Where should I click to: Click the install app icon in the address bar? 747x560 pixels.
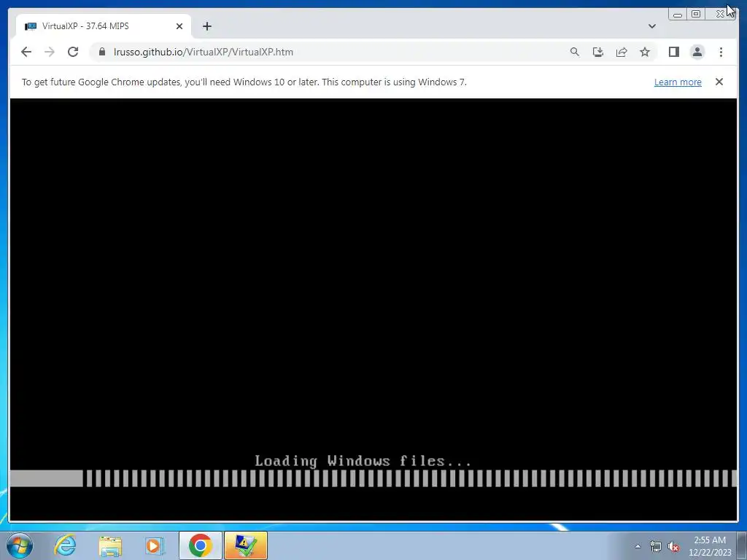[598, 52]
